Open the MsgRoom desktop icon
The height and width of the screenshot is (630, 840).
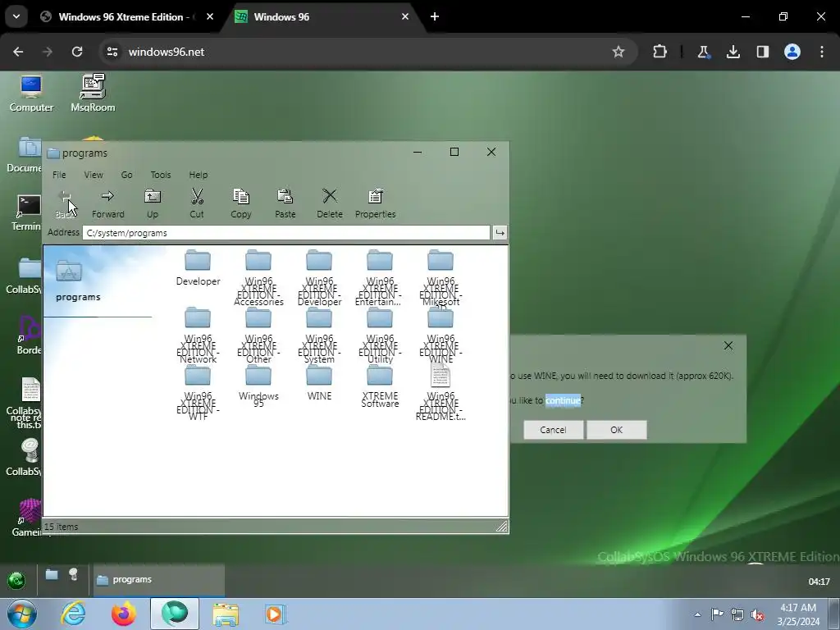click(x=93, y=94)
